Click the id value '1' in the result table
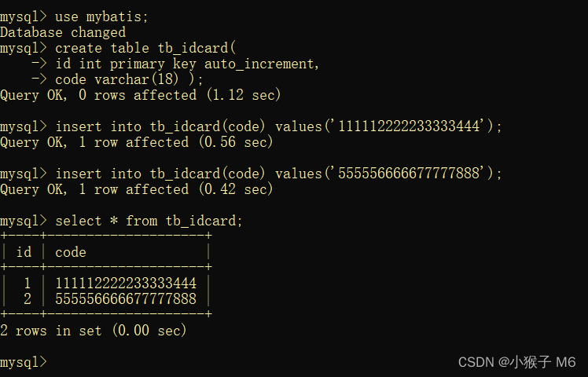 pos(28,283)
